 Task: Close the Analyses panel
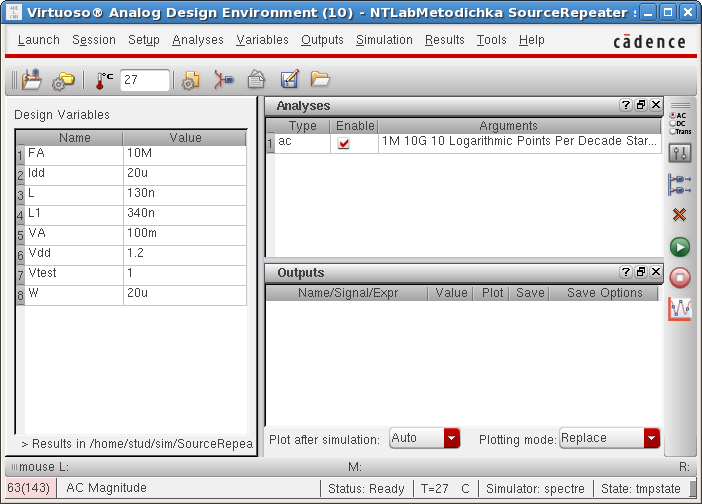coord(656,105)
